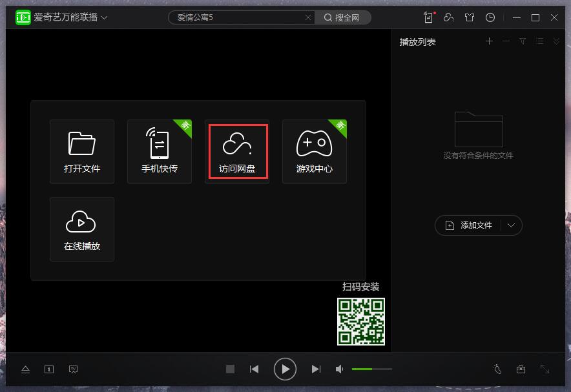This screenshot has width=571, height=392.
Task: Expand the 添加文件 dropdown arrow
Action: point(512,225)
